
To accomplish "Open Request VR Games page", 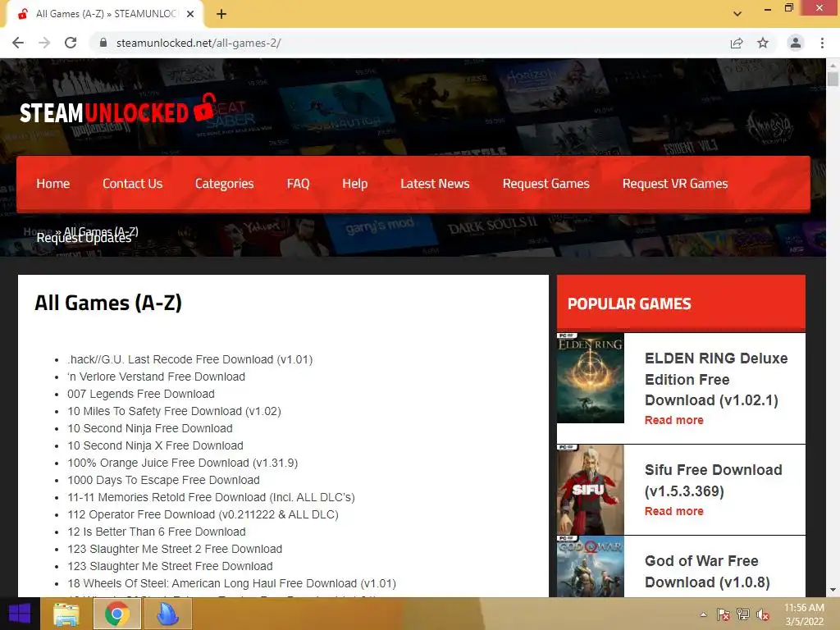I will click(x=675, y=184).
